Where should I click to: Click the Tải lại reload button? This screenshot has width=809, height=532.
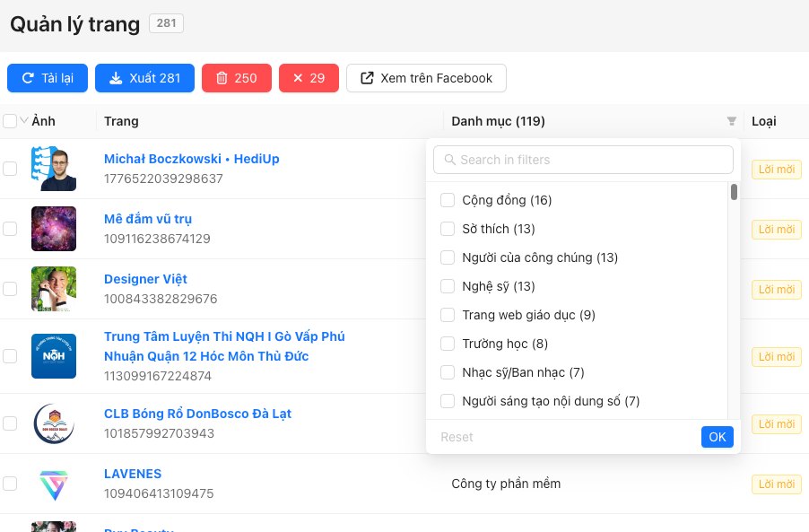tap(48, 78)
